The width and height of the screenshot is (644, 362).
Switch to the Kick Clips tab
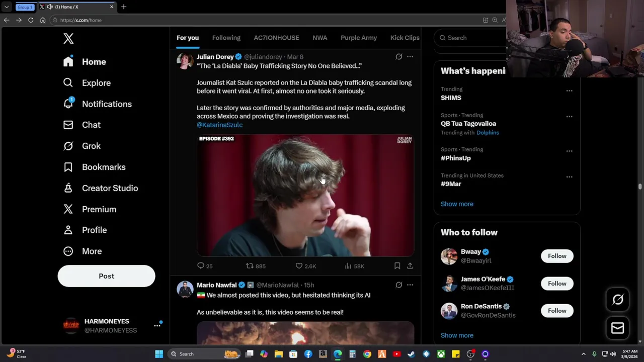tap(405, 38)
